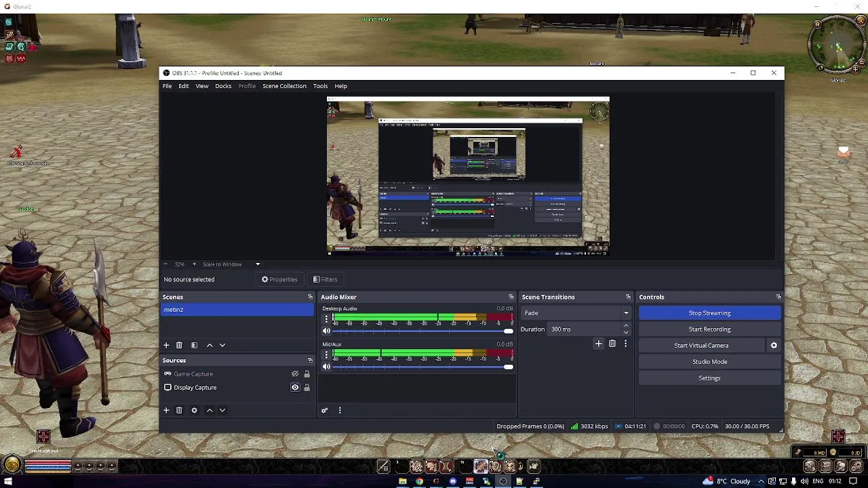The height and width of the screenshot is (488, 868).
Task: Open OBS Settings button
Action: (709, 378)
